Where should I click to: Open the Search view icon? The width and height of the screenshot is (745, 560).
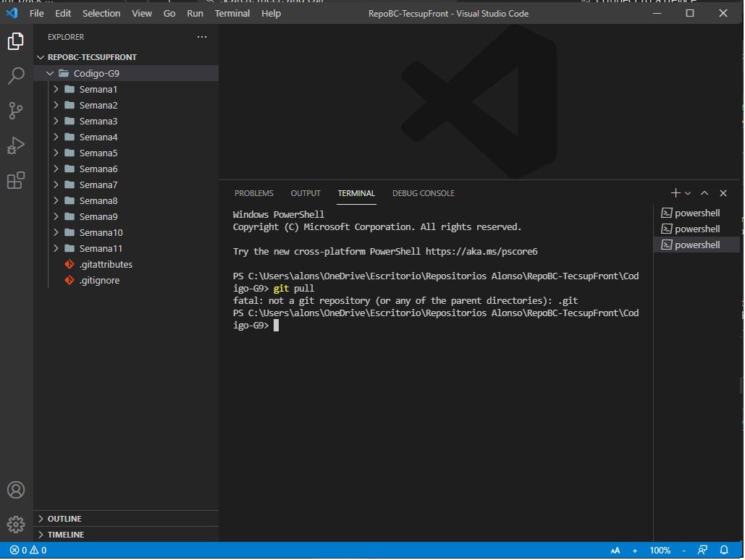click(15, 76)
